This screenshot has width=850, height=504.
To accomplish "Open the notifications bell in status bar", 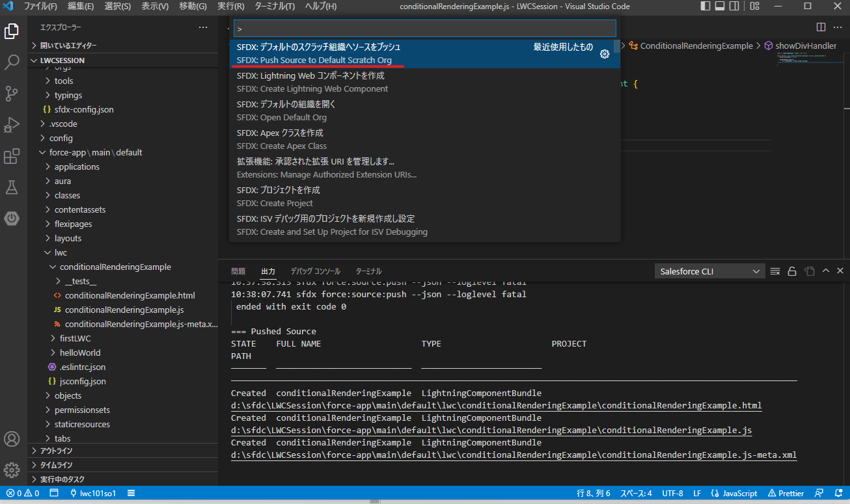I will [839, 494].
